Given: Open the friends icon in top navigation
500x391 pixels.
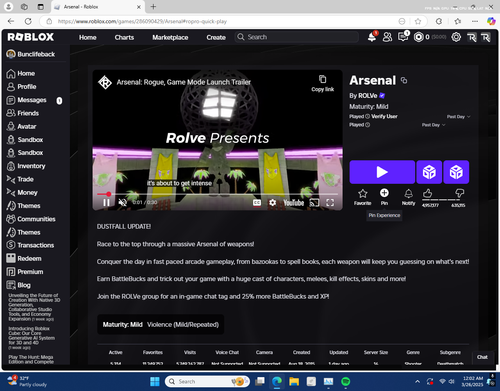Looking at the screenshot, I should [387, 37].
